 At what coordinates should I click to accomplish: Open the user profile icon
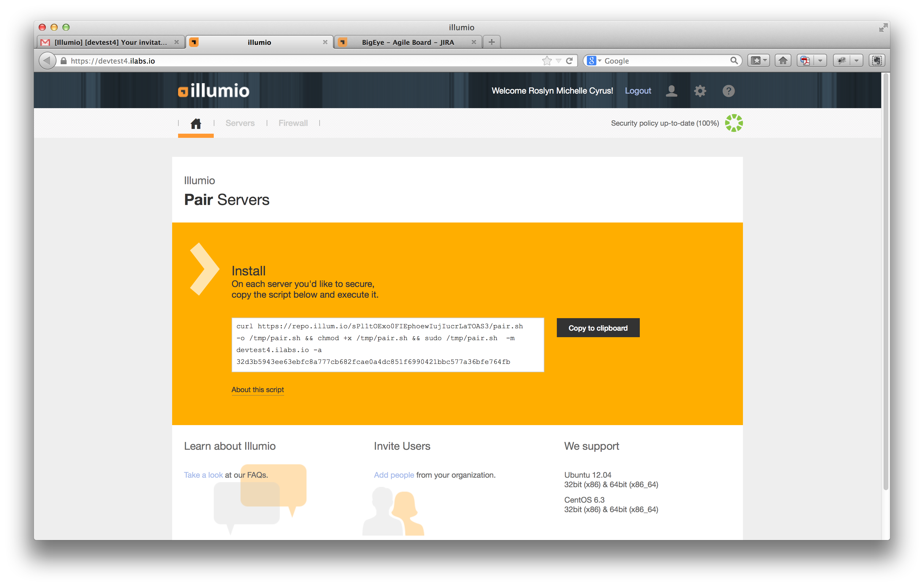point(671,91)
